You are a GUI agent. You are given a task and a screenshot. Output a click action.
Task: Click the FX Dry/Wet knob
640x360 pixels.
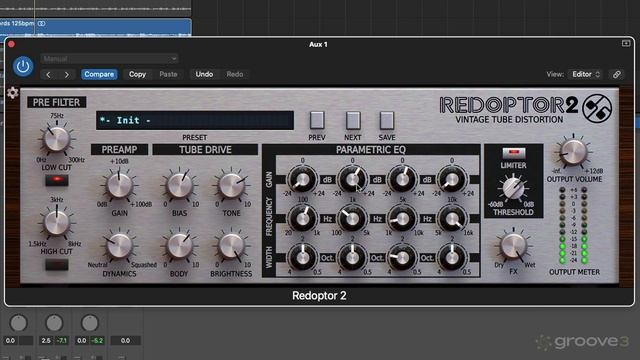coord(513,247)
